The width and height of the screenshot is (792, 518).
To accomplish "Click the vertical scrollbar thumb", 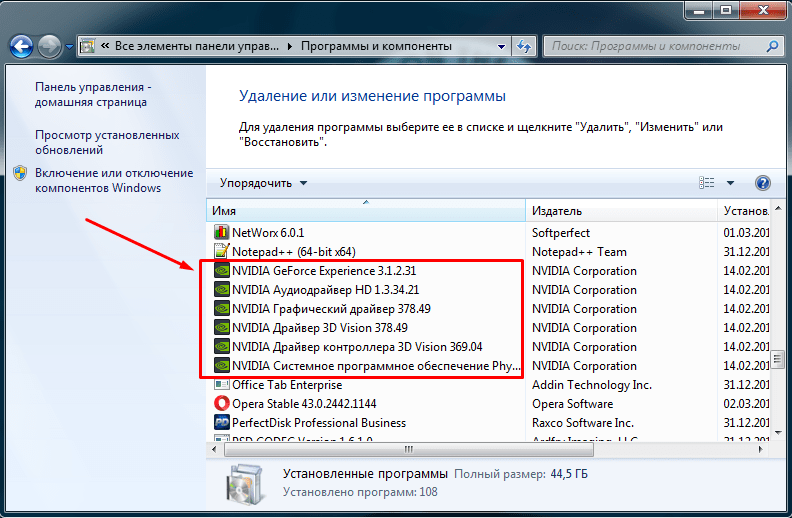I will (x=778, y=359).
